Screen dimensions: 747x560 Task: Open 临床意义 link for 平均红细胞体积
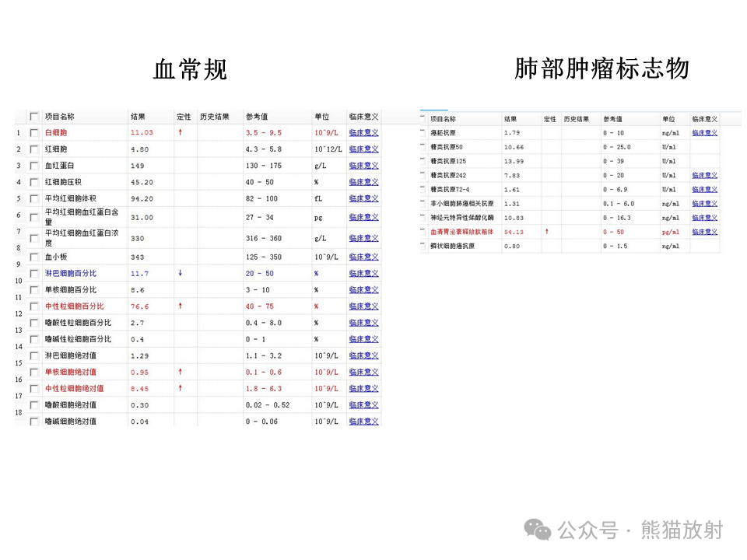coord(363,198)
